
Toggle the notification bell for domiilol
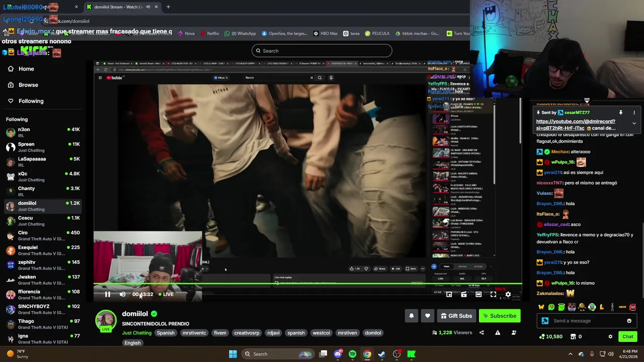click(411, 316)
